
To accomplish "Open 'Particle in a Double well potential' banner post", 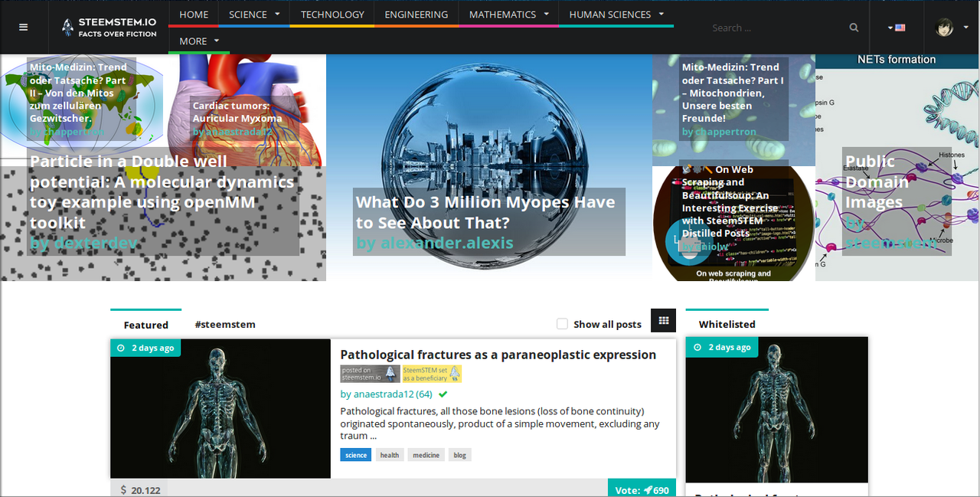I will 162,192.
